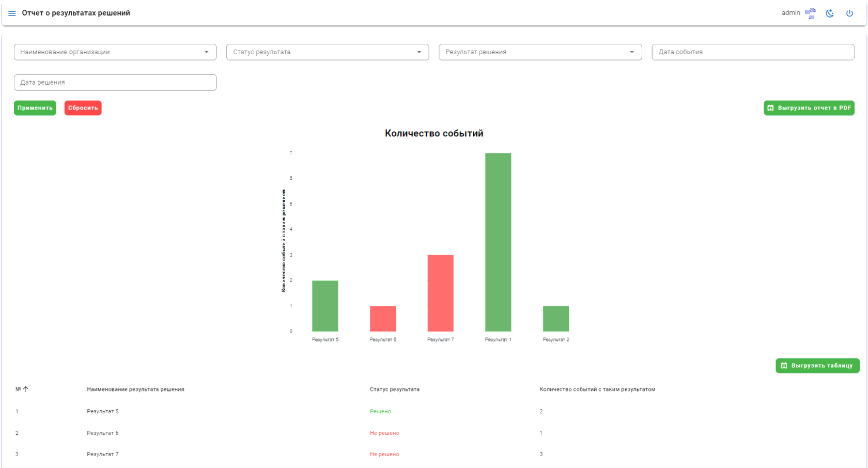Click the save icon in PDF export button

click(770, 108)
